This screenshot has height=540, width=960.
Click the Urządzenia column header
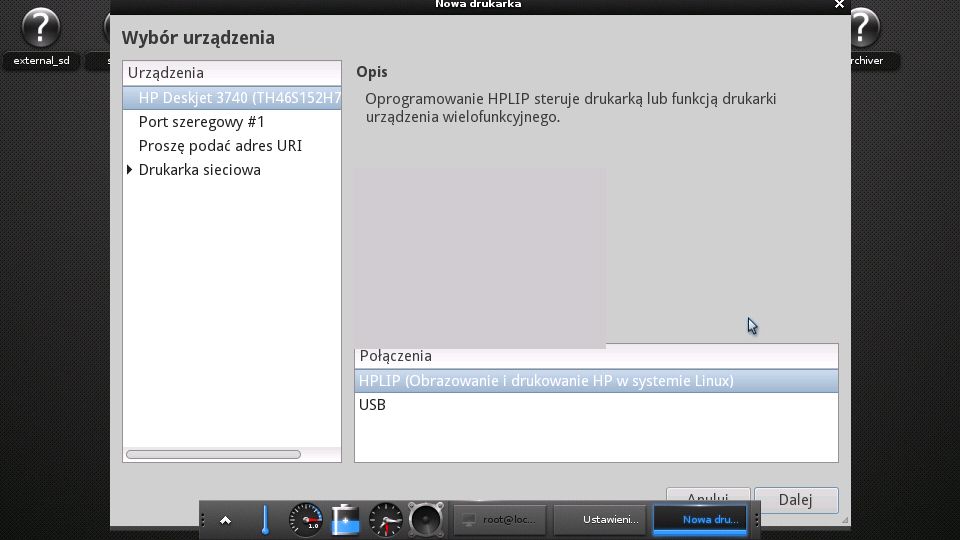(x=232, y=73)
